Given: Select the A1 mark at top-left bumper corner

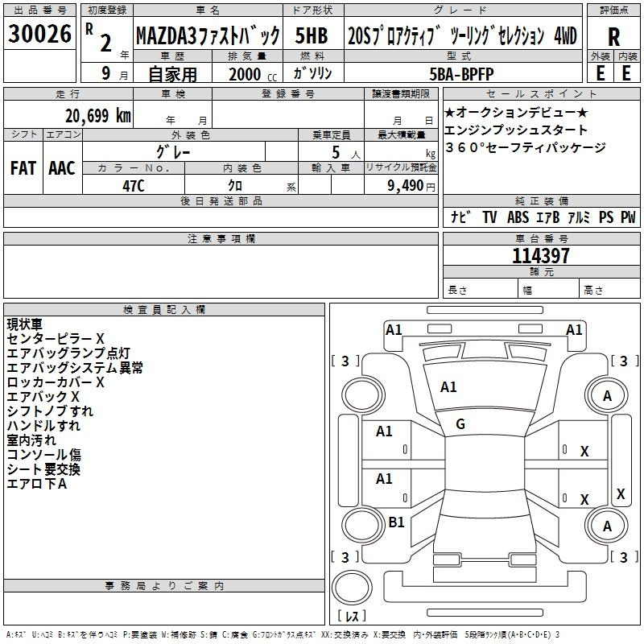Looking at the screenshot, I should [x=394, y=329].
